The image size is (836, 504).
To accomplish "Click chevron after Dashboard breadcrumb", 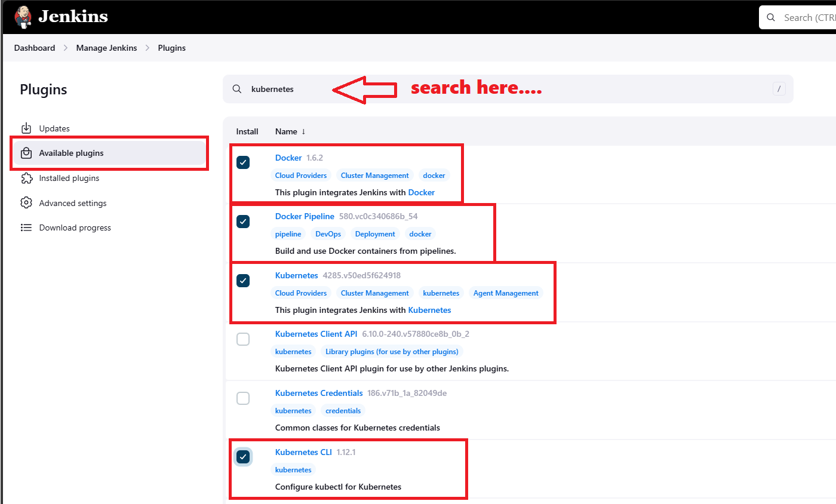I will tap(66, 48).
